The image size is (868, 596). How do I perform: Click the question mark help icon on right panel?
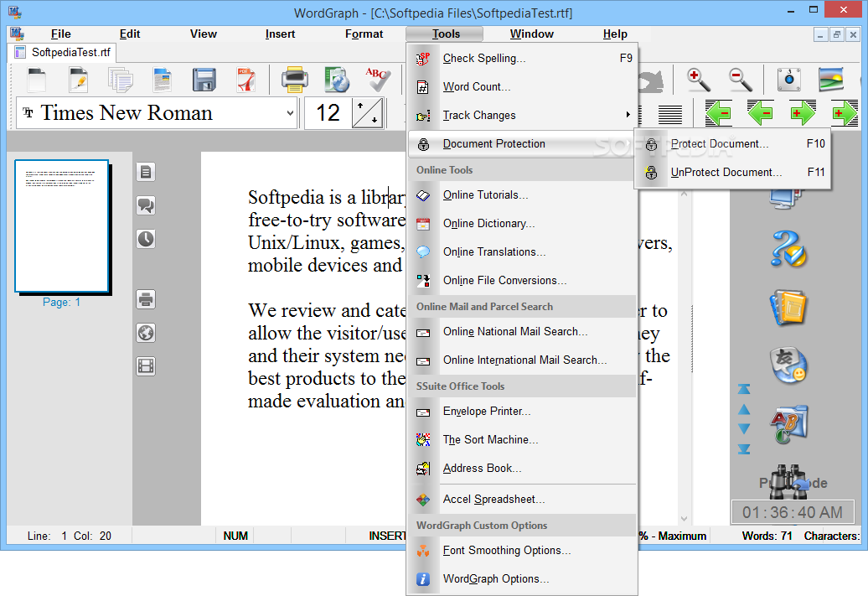point(788,249)
